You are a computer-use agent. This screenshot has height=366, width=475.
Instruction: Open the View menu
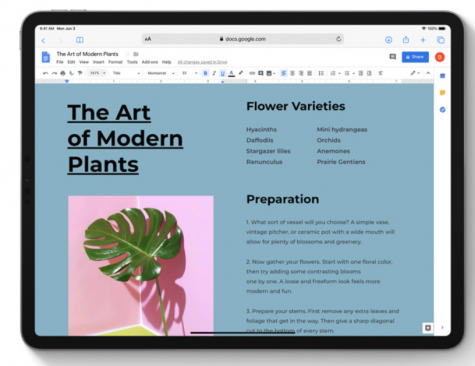click(84, 62)
